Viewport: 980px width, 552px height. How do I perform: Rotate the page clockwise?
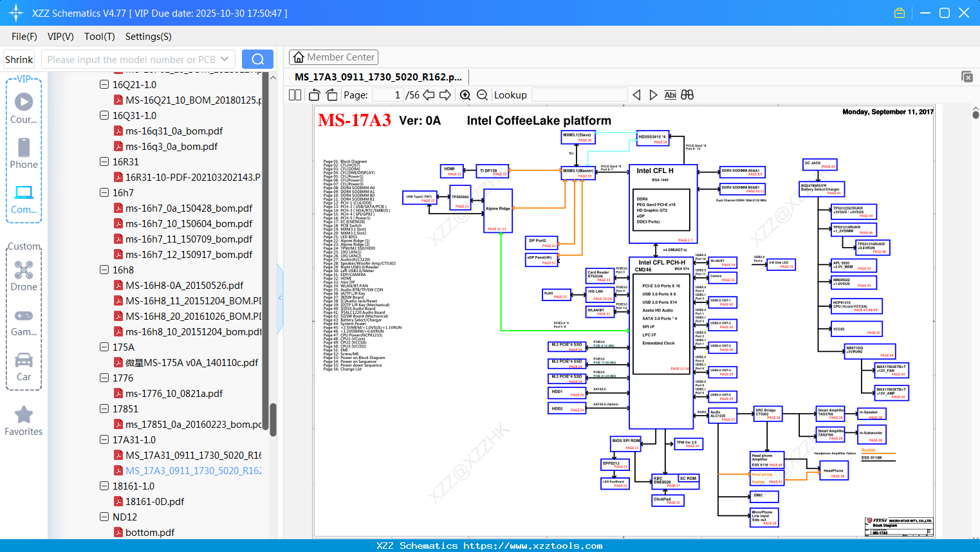331,95
